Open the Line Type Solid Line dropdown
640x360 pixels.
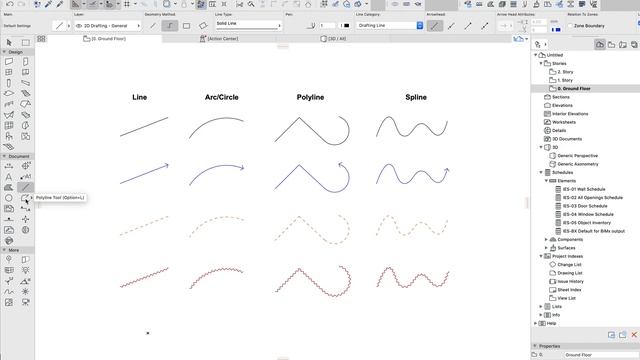click(249, 25)
